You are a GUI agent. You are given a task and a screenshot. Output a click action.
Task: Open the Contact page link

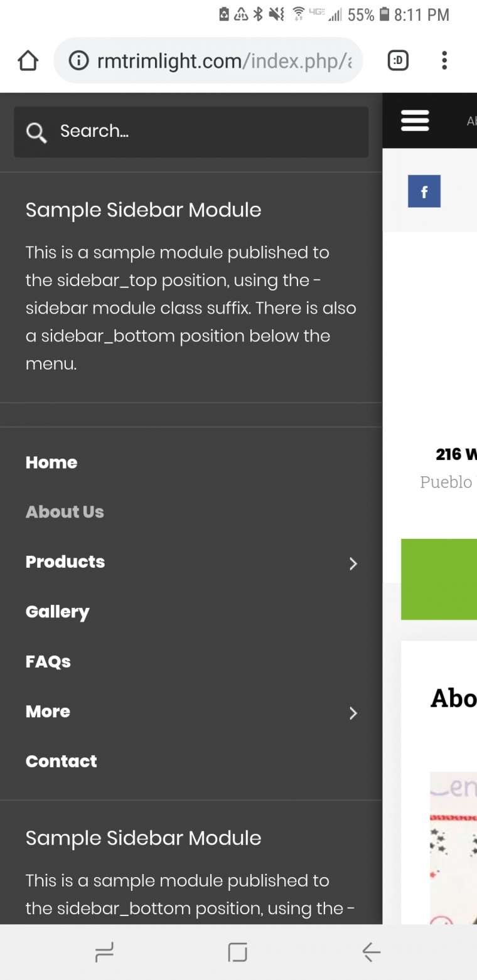pyautogui.click(x=62, y=761)
